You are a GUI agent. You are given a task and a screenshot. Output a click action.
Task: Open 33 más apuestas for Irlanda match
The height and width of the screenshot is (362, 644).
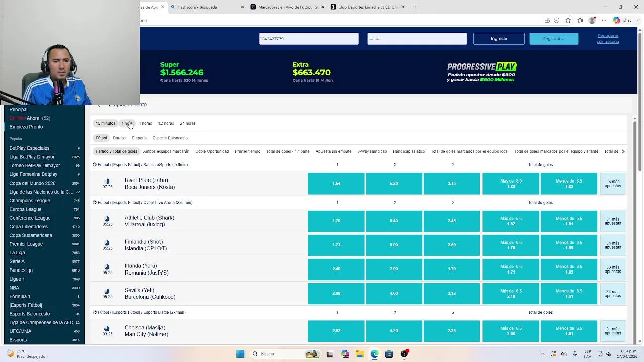613,269
